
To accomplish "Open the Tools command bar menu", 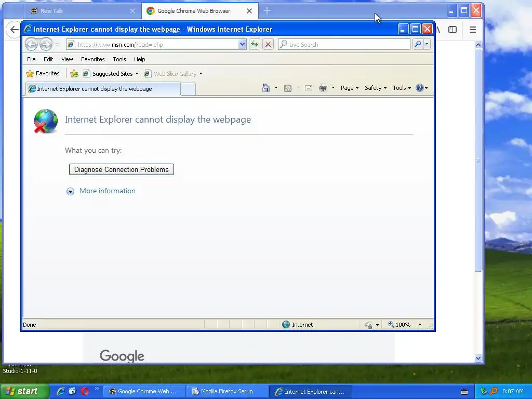I will click(402, 88).
